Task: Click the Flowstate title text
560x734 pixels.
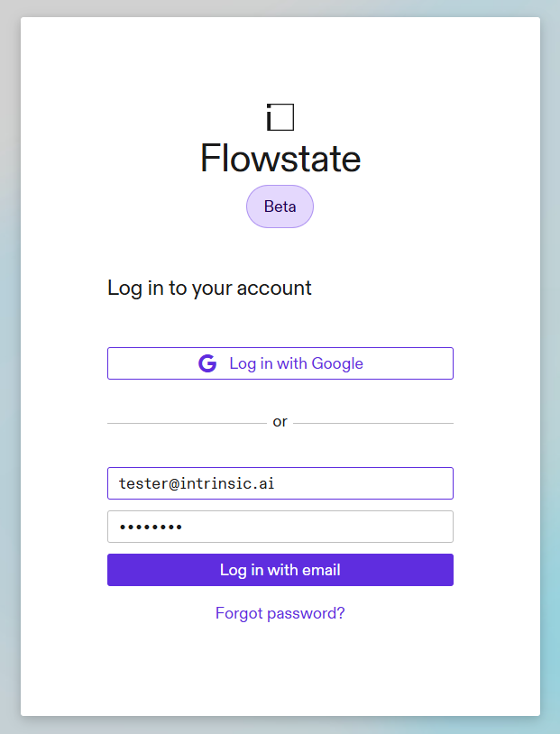Action: (280, 159)
